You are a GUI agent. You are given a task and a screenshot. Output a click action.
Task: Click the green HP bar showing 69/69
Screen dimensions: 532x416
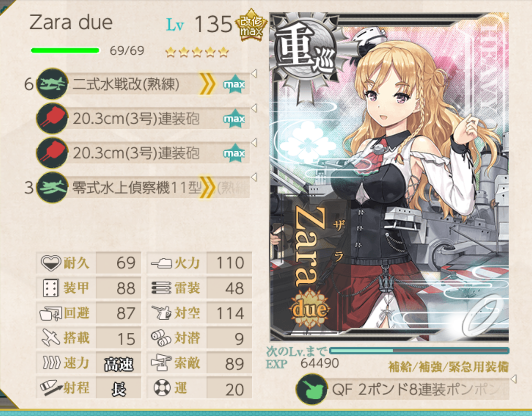pyautogui.click(x=65, y=50)
